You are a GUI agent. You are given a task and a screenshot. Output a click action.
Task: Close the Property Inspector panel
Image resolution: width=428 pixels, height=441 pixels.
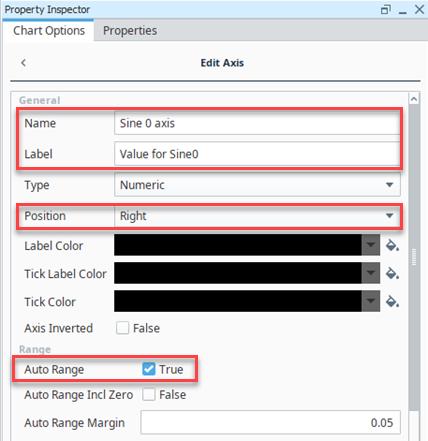point(419,9)
